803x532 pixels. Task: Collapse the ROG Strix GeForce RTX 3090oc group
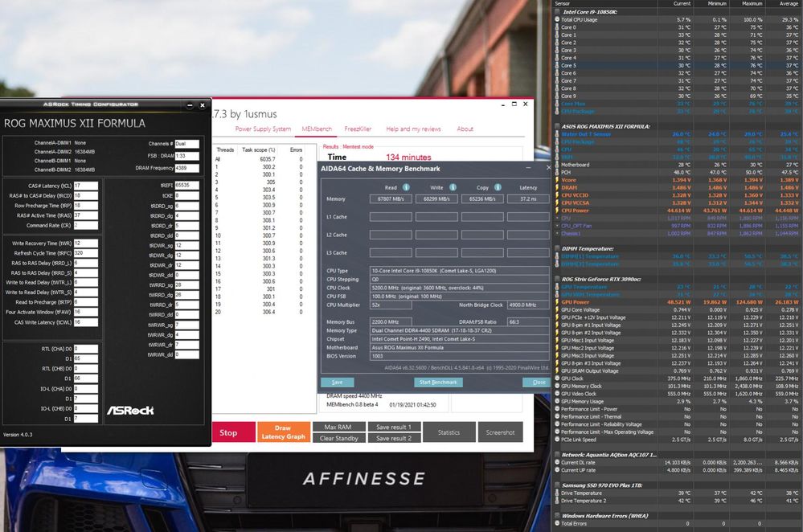557,279
